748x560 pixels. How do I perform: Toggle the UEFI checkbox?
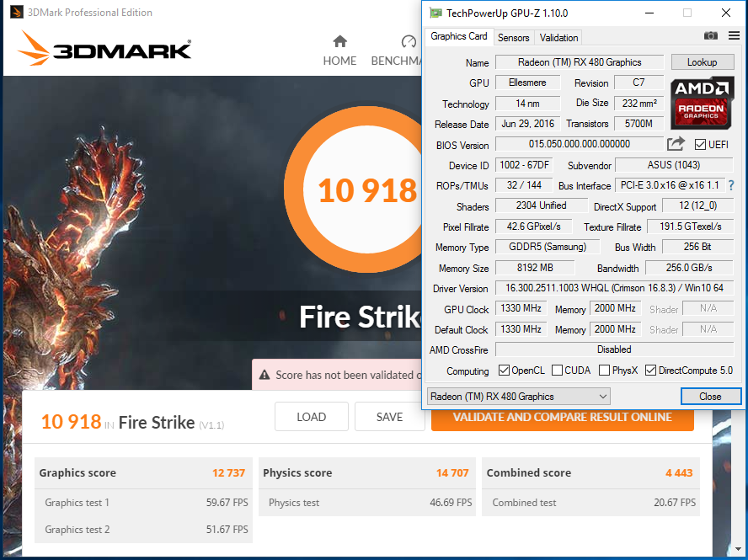click(700, 145)
